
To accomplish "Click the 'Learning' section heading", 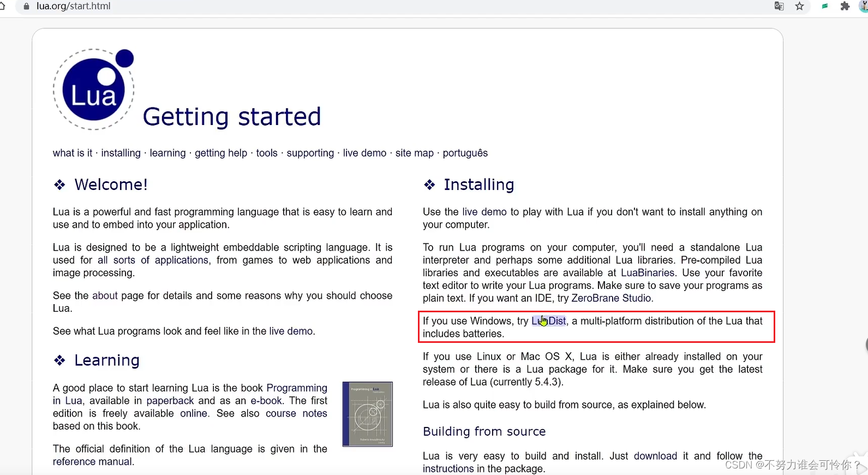I will pyautogui.click(x=107, y=360).
